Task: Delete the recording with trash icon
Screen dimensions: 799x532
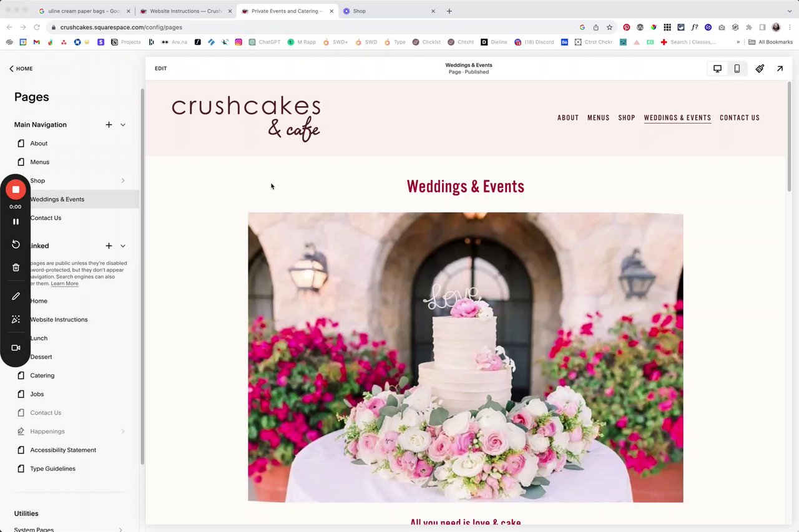Action: (16, 268)
